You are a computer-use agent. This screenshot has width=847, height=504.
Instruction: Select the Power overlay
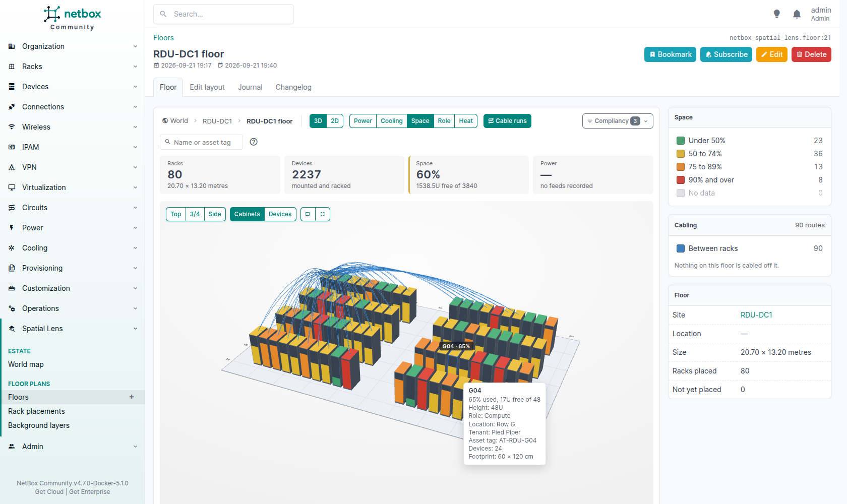[363, 121]
